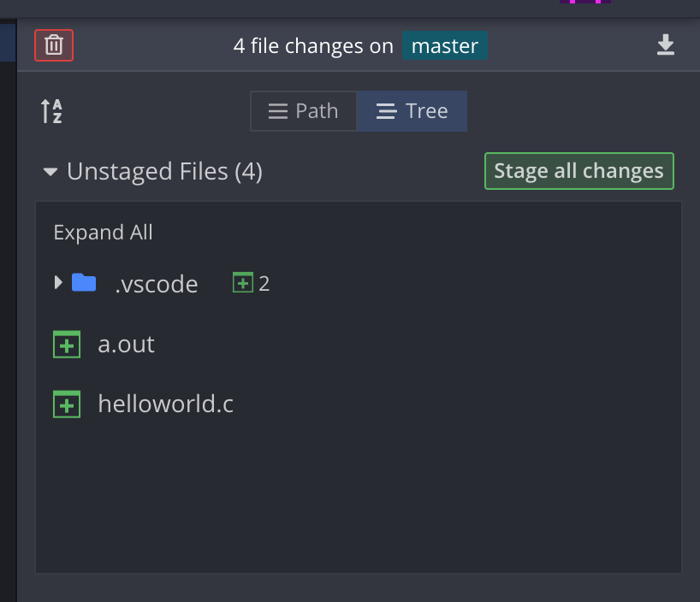This screenshot has width=700, height=602.
Task: Click the alphabetical sort icon
Action: (x=50, y=110)
